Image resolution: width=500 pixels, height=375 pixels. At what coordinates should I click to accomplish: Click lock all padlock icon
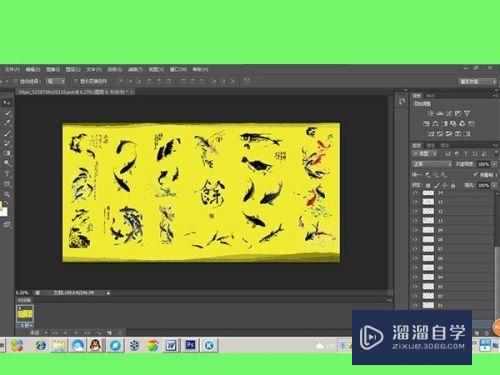pyautogui.click(x=453, y=185)
